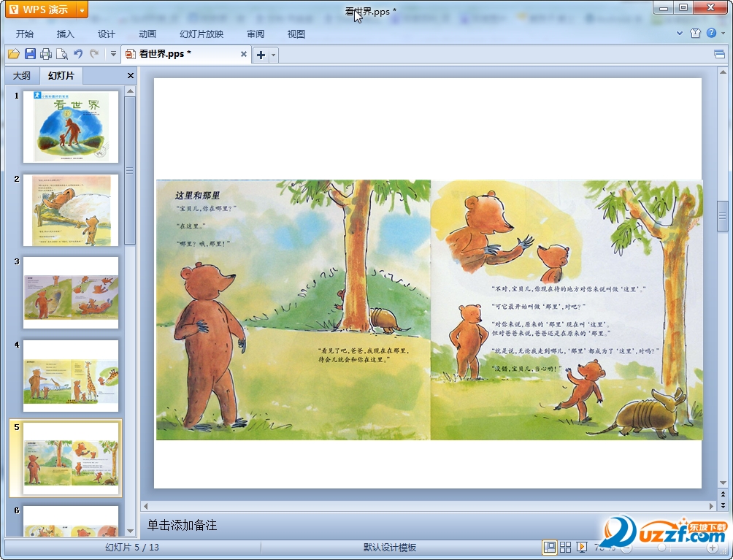The image size is (733, 560).
Task: Click the horizontal scroll right arrow
Action: [x=712, y=506]
